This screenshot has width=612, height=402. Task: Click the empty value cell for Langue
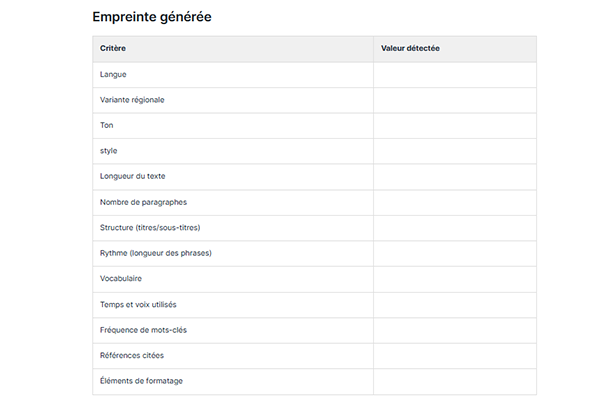455,75
